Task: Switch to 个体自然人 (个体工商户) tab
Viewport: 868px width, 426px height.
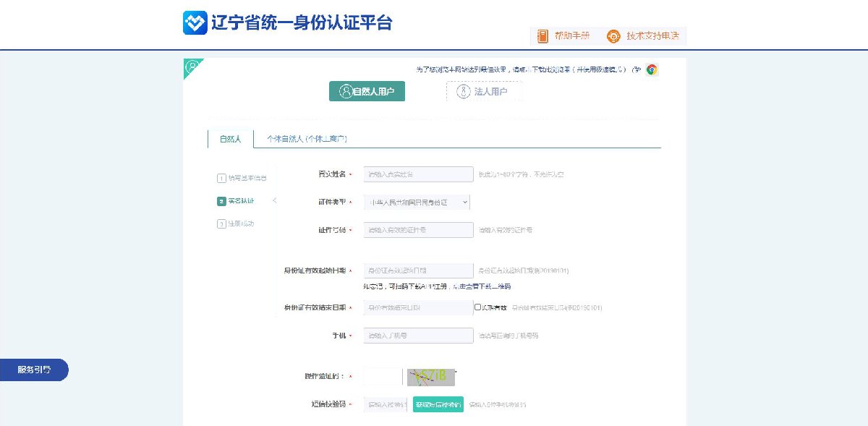Action: [x=307, y=138]
